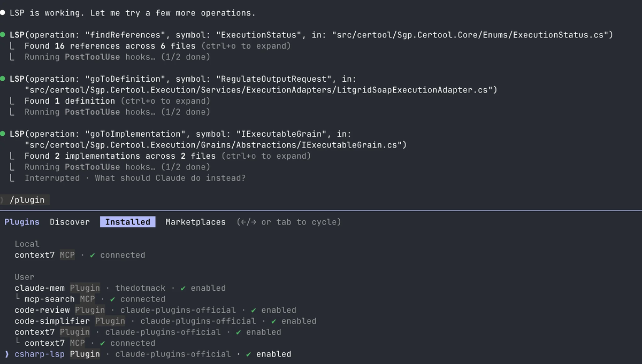
Task: Click the selection arrow before csharp-lsp
Action: tap(6, 354)
